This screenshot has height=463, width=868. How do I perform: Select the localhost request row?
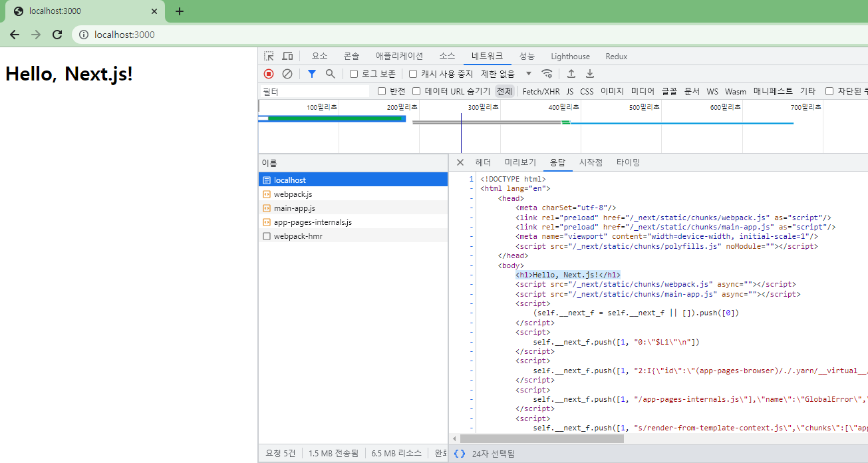click(353, 180)
